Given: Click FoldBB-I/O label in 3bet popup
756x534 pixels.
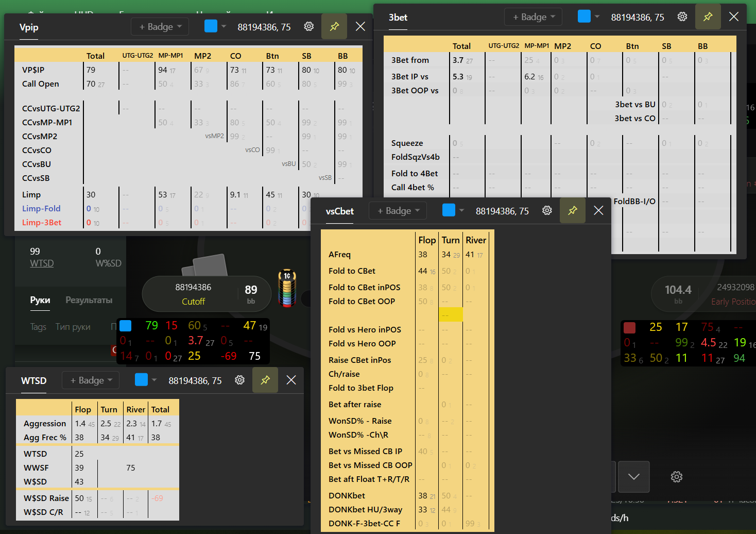Looking at the screenshot, I should pyautogui.click(x=634, y=201).
